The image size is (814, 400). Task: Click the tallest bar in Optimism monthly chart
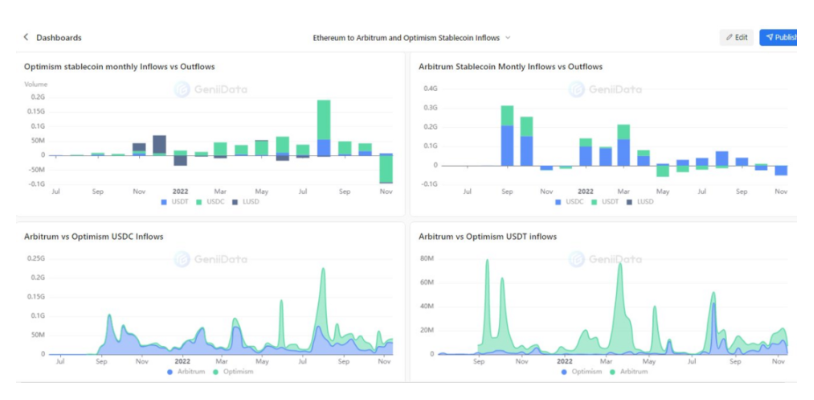tap(324, 128)
